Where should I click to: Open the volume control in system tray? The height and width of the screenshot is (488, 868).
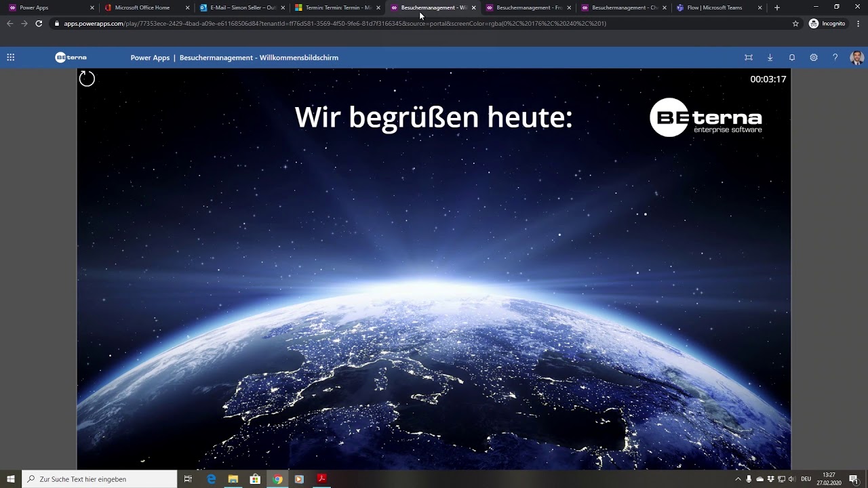coord(791,479)
